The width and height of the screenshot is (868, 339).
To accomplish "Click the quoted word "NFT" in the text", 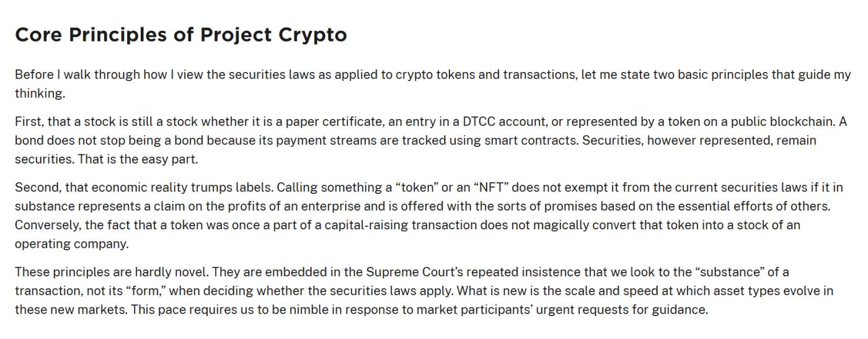I will pyautogui.click(x=492, y=187).
